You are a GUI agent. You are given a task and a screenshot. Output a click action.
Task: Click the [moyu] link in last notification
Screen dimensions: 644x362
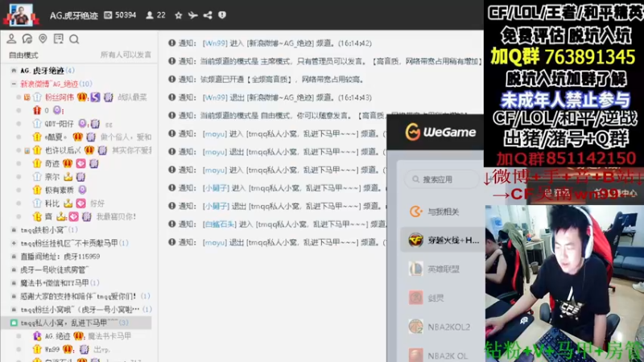coord(215,242)
